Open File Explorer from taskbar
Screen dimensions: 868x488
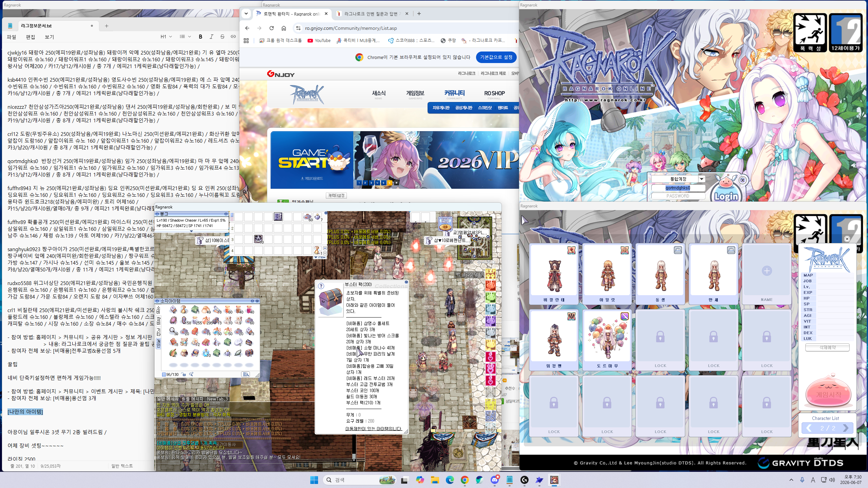click(435, 480)
